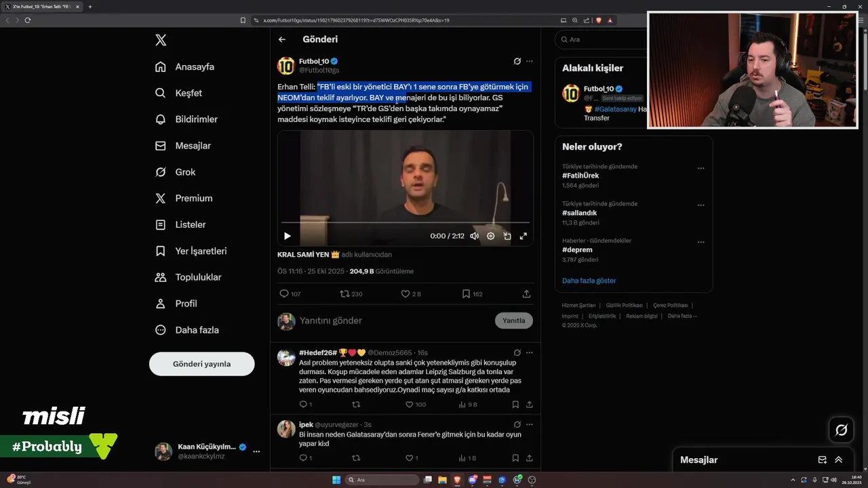Screen dimensions: 868x488
Task: Click the video progress bar
Action: pyautogui.click(x=406, y=222)
